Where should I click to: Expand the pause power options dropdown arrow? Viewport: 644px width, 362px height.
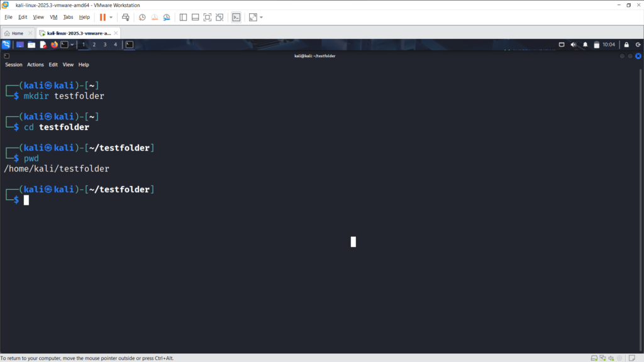(111, 17)
